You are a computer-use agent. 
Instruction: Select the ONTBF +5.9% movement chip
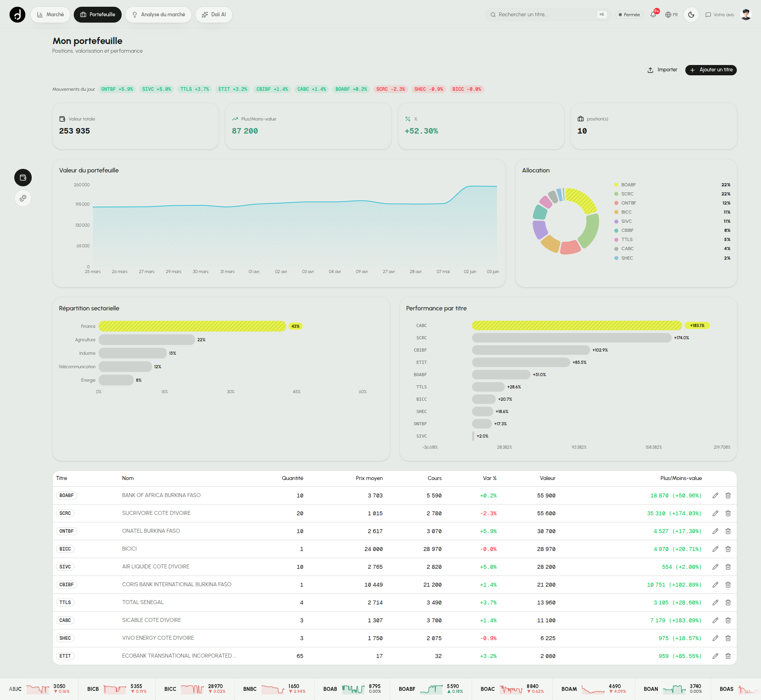coord(117,89)
